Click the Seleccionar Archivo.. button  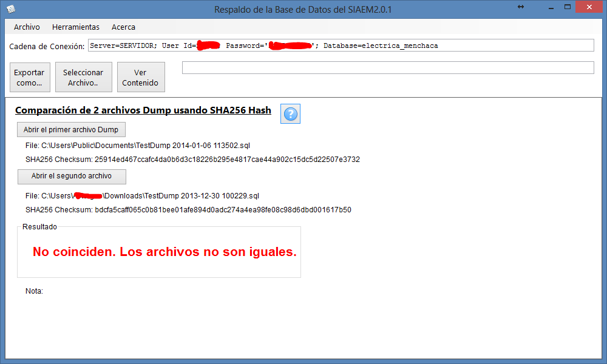83,78
